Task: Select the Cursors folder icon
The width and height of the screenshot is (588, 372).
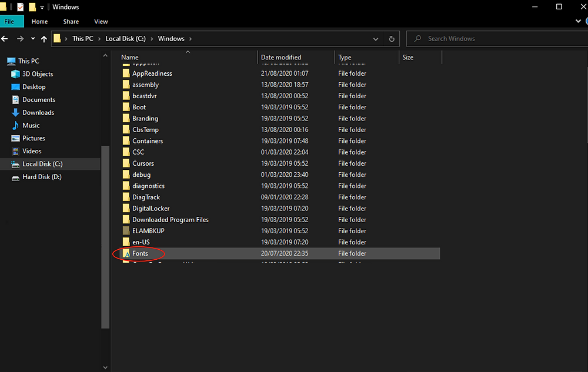Action: pyautogui.click(x=126, y=163)
